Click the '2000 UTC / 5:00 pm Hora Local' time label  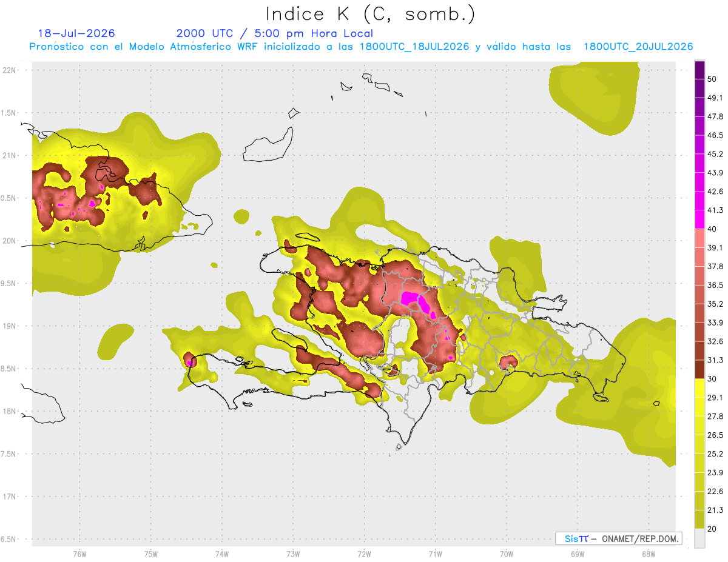tap(275, 33)
